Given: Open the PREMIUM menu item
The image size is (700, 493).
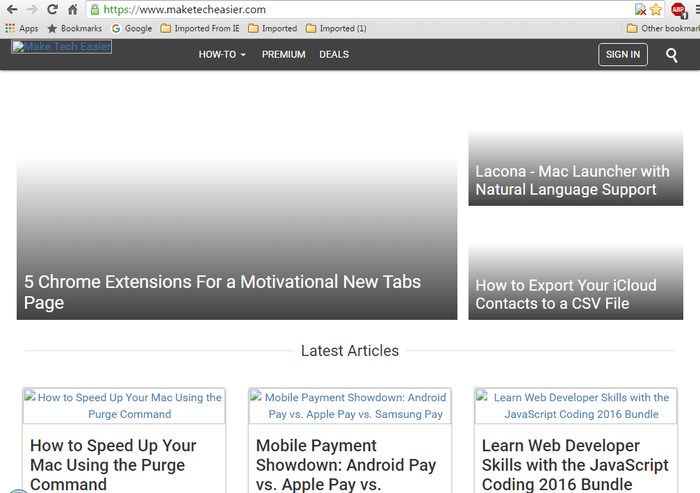Looking at the screenshot, I should 283,54.
